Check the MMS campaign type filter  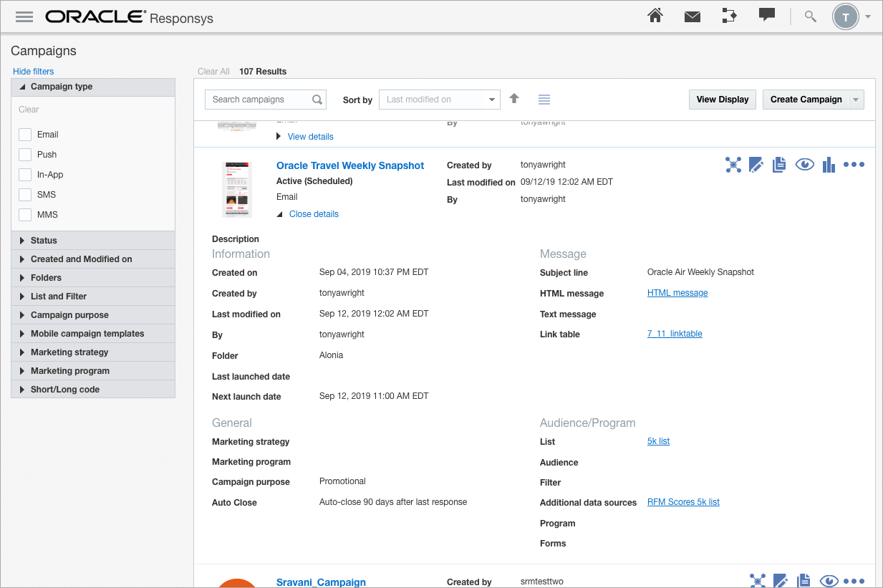25,215
